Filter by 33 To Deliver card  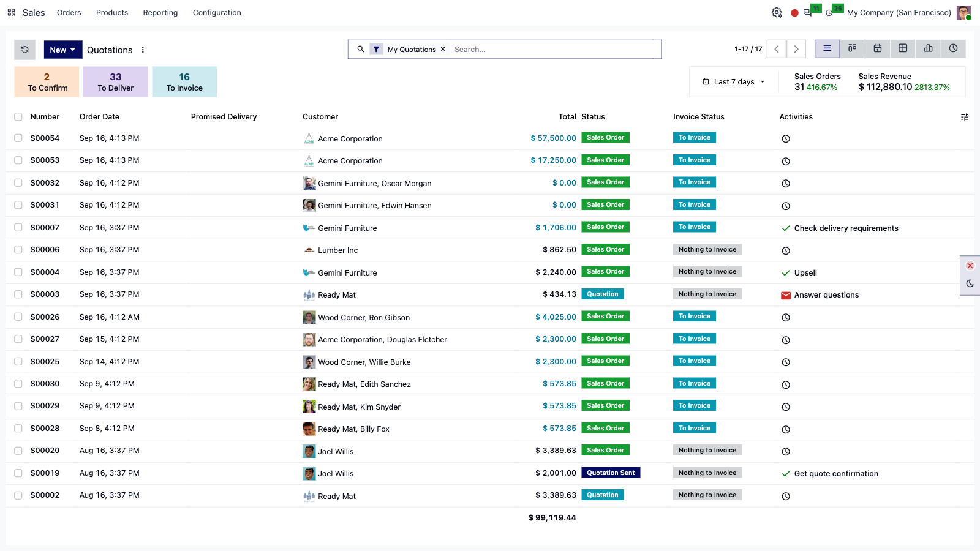(116, 82)
